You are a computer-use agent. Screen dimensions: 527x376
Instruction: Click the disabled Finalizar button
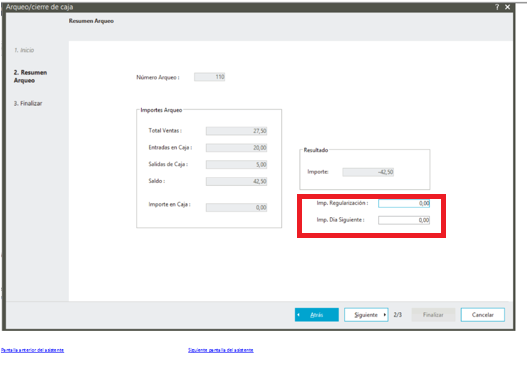point(433,315)
